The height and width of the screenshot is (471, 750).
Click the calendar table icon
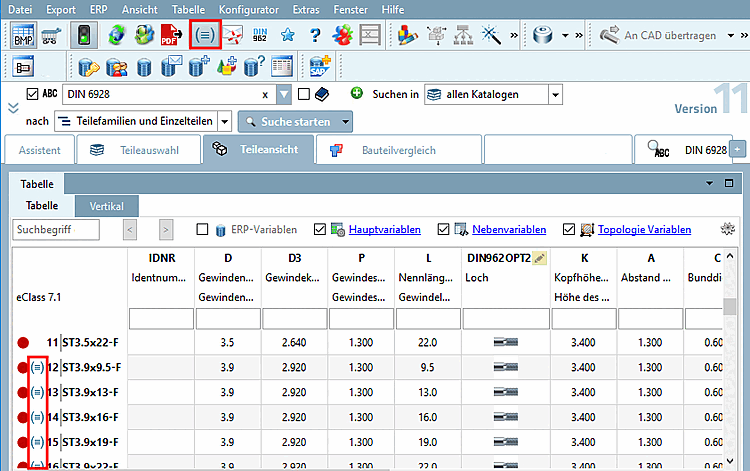point(282,66)
